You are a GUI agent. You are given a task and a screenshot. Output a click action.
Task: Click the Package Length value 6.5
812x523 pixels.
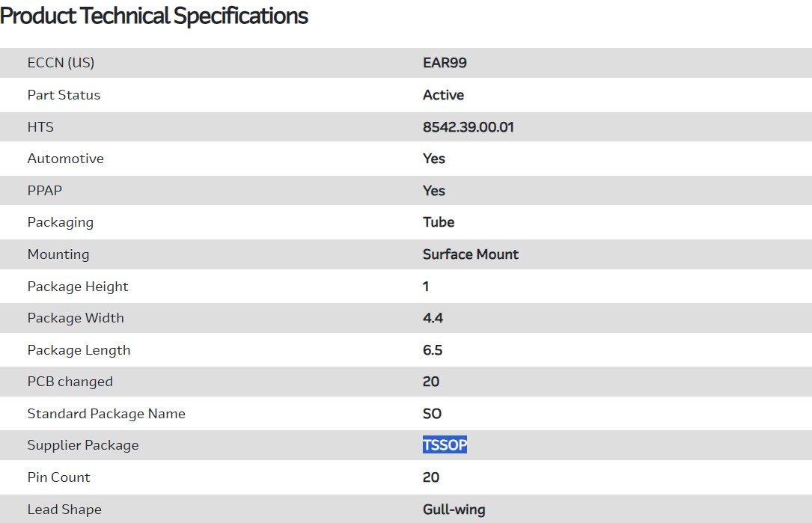pyautogui.click(x=433, y=350)
